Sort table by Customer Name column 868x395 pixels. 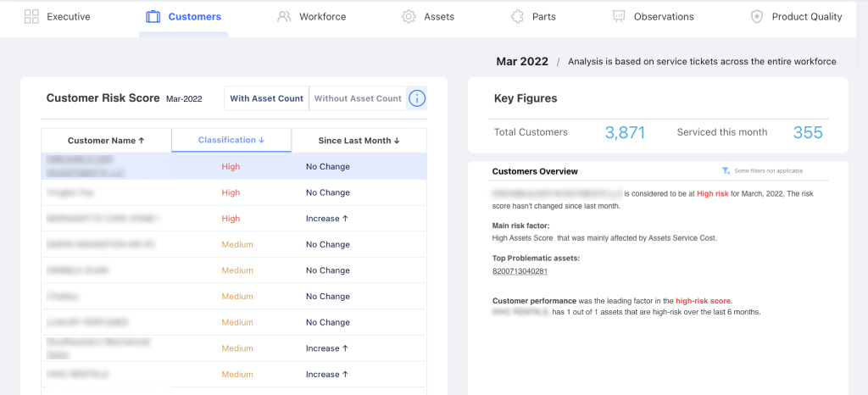(106, 141)
